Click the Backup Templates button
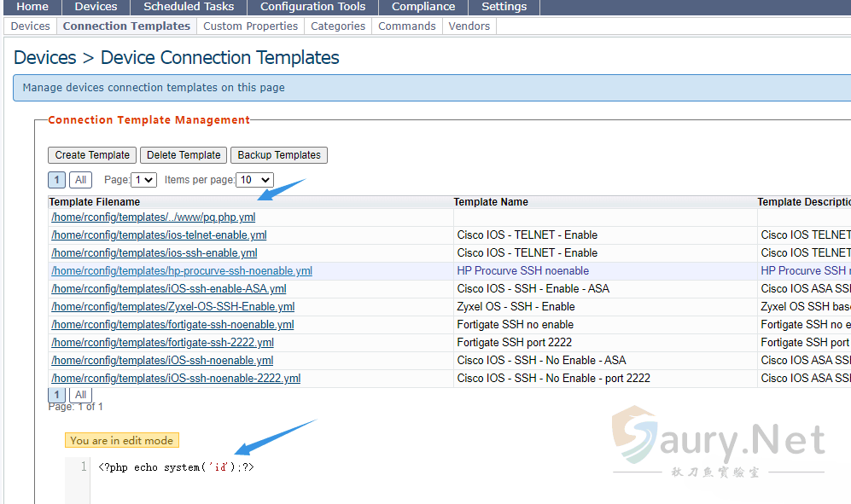 [x=279, y=155]
